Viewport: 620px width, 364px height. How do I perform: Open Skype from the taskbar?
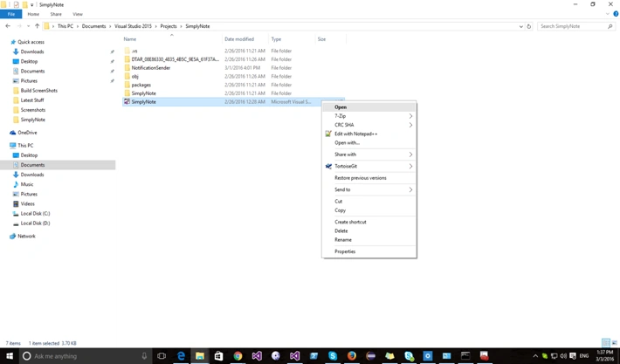(333, 355)
